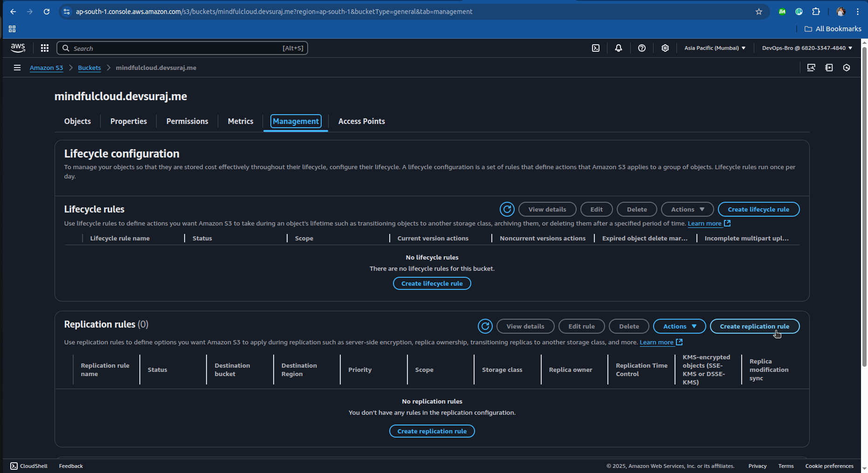Click the Lifecycle rule name column header
Image resolution: width=868 pixels, height=473 pixels.
click(120, 238)
